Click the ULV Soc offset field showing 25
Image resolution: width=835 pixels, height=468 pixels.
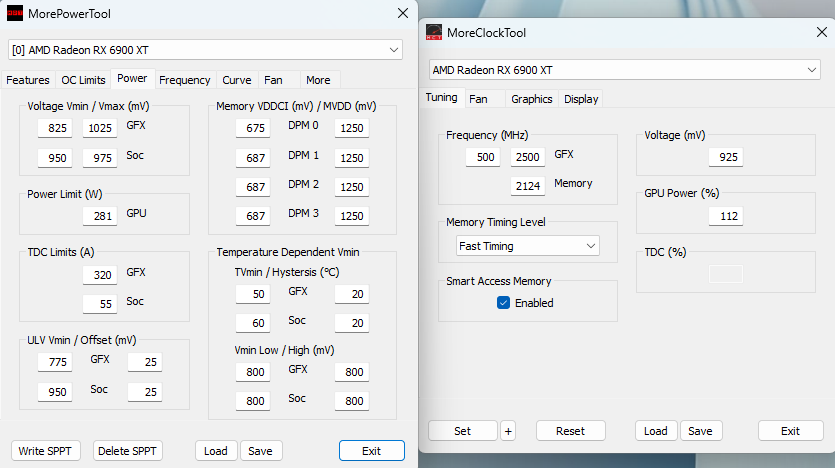(x=145, y=392)
